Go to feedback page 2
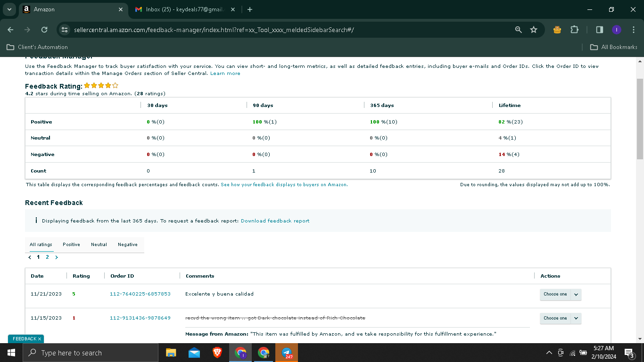 [x=47, y=257]
